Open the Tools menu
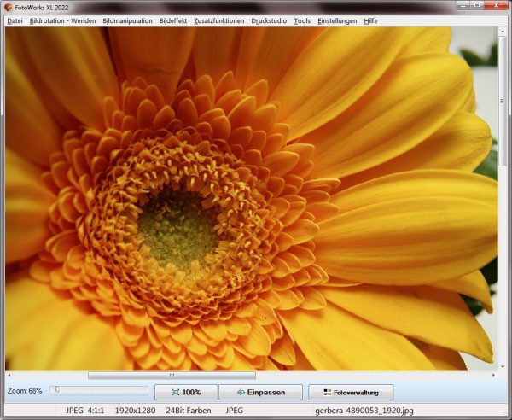512x420 pixels. (302, 20)
